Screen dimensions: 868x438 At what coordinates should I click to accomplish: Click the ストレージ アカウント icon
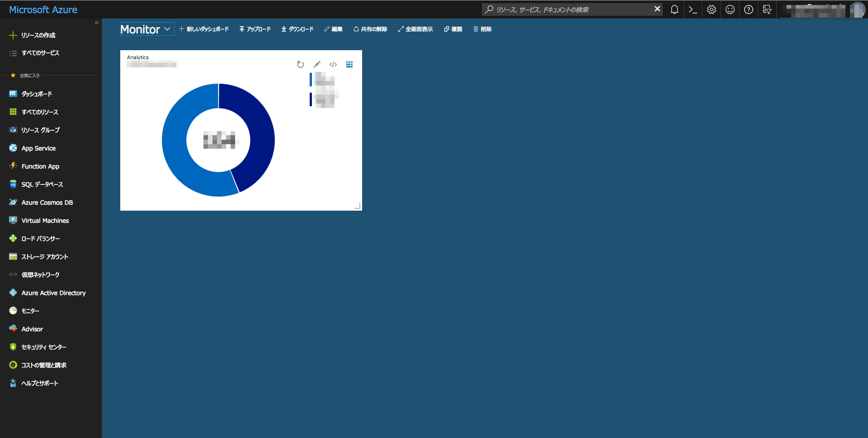[x=13, y=256]
